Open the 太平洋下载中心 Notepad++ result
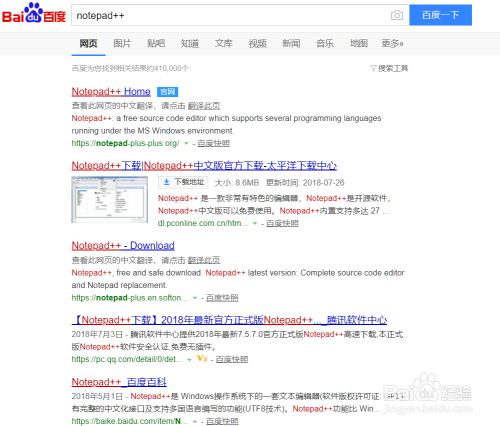 [204, 165]
